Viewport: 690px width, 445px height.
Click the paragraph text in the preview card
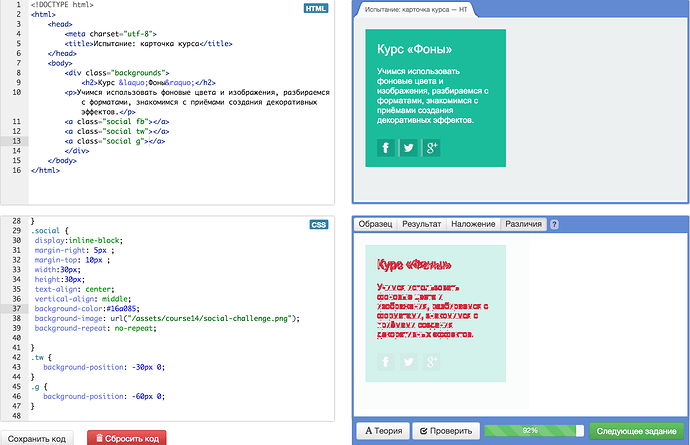point(432,96)
